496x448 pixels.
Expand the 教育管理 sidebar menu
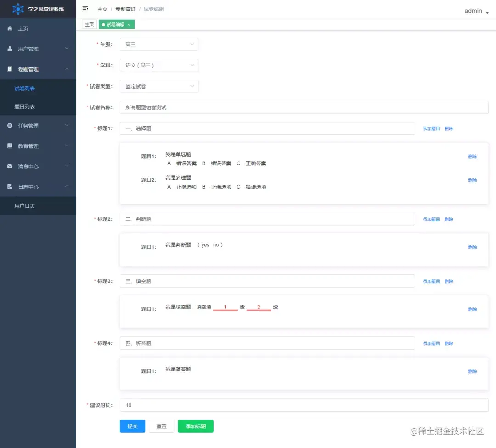(x=38, y=146)
